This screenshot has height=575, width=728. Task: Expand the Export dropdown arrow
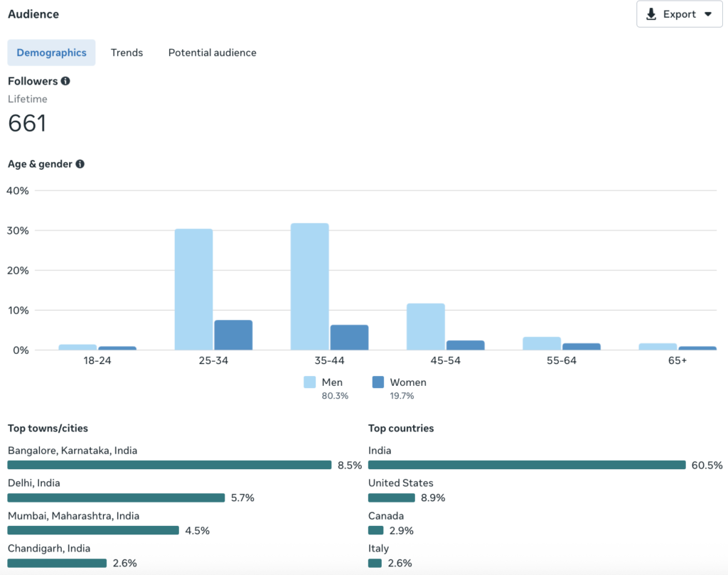(x=707, y=14)
